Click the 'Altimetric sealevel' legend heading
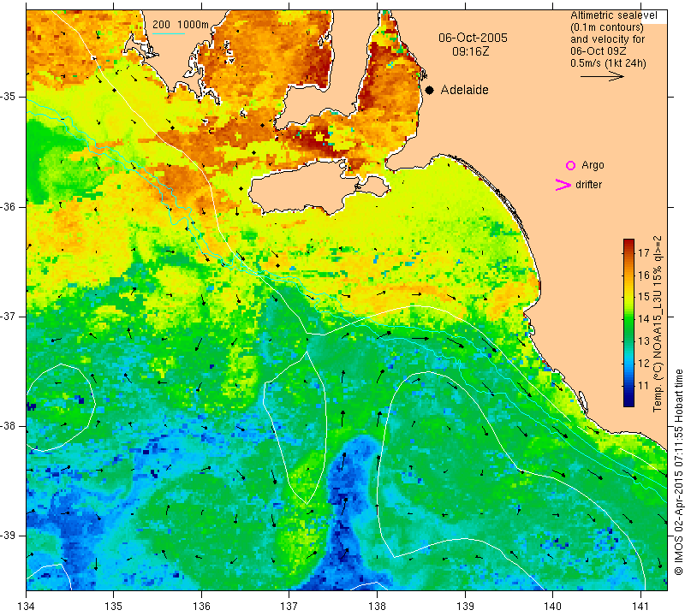Viewport: 685px width, 616px height. coord(613,15)
